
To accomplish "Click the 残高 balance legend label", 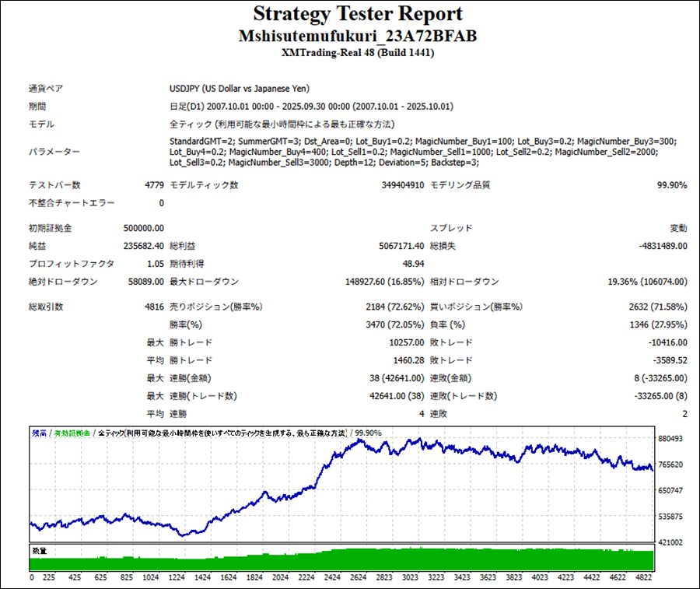I will [x=39, y=433].
